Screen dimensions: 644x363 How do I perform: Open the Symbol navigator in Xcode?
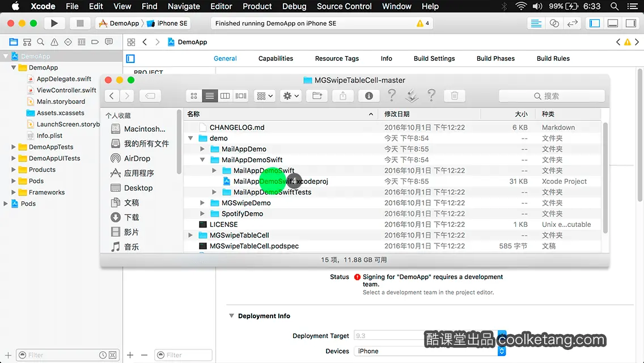(27, 42)
